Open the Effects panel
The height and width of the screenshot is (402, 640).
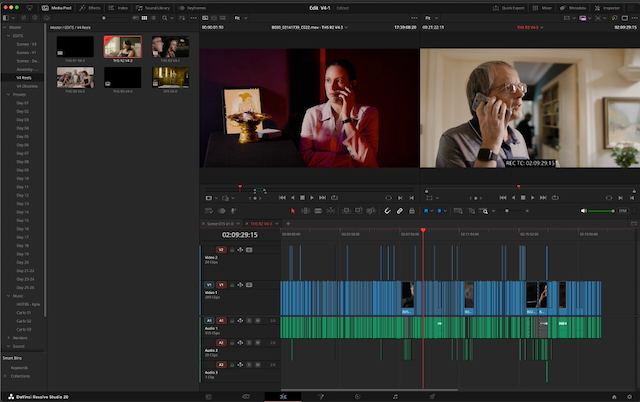pyautogui.click(x=90, y=8)
